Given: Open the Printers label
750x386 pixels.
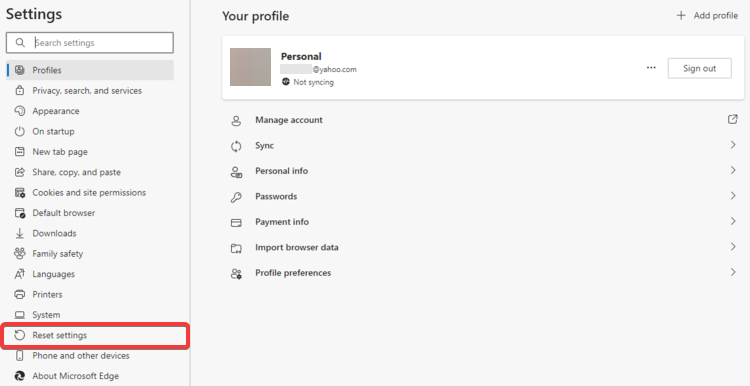Looking at the screenshot, I should pos(47,294).
